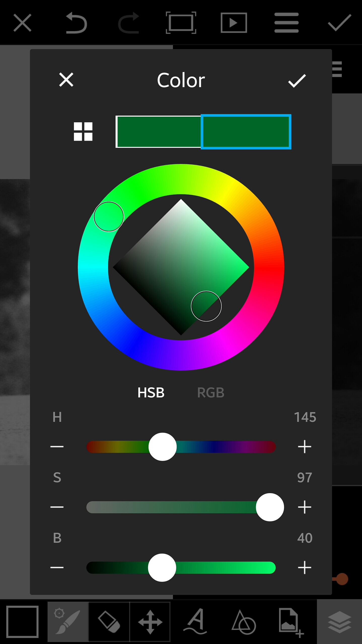Open the background panel's hamburger menu icon

337,69
